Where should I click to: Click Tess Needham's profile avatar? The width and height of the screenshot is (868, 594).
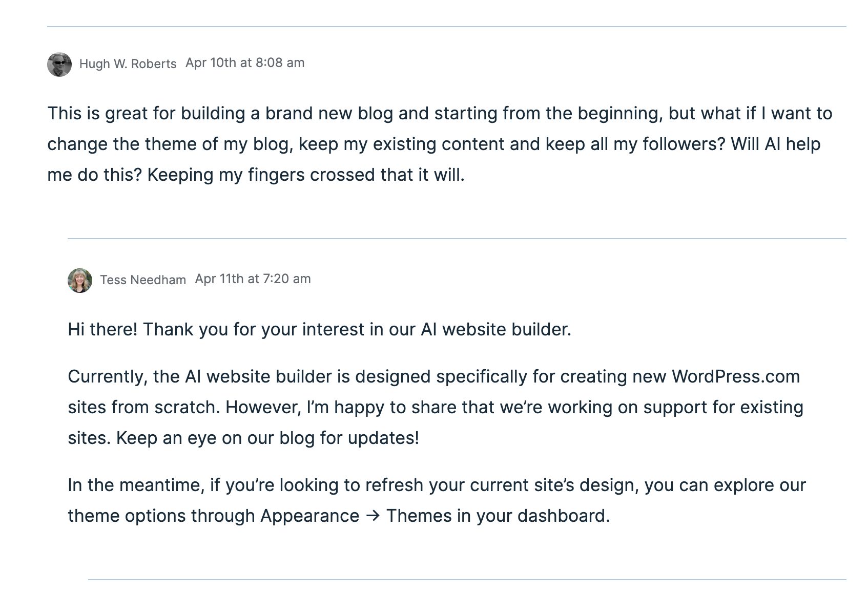[80, 281]
